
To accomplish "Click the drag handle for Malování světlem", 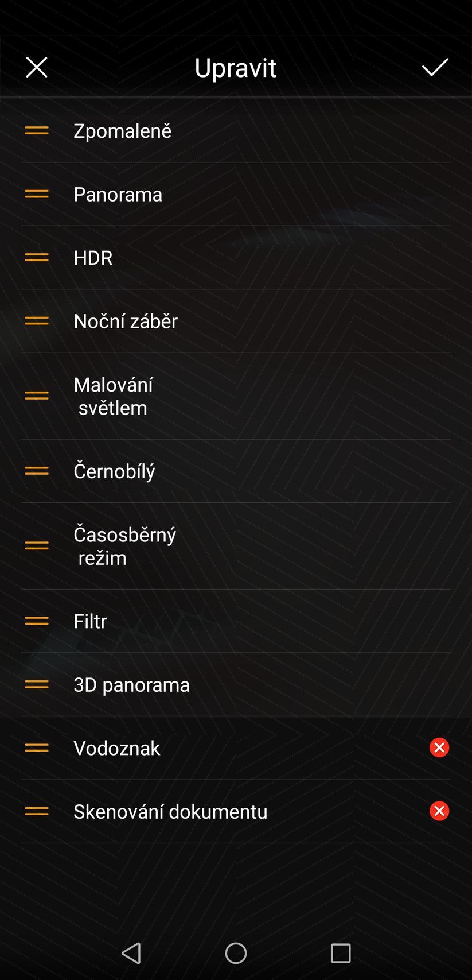I will pos(37,396).
